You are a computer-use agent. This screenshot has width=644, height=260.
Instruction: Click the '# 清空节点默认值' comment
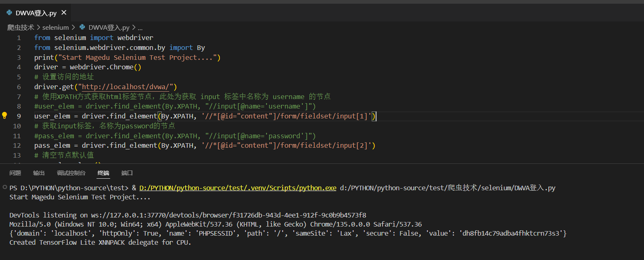[64, 155]
